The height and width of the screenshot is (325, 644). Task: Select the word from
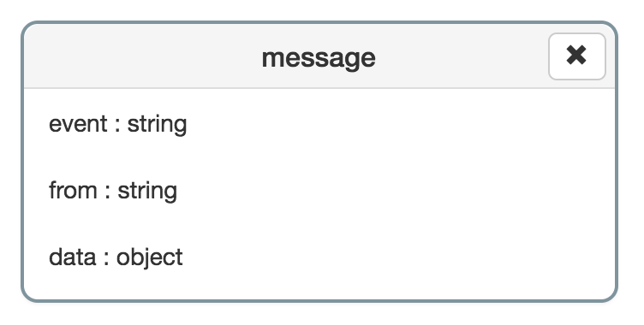[73, 191]
